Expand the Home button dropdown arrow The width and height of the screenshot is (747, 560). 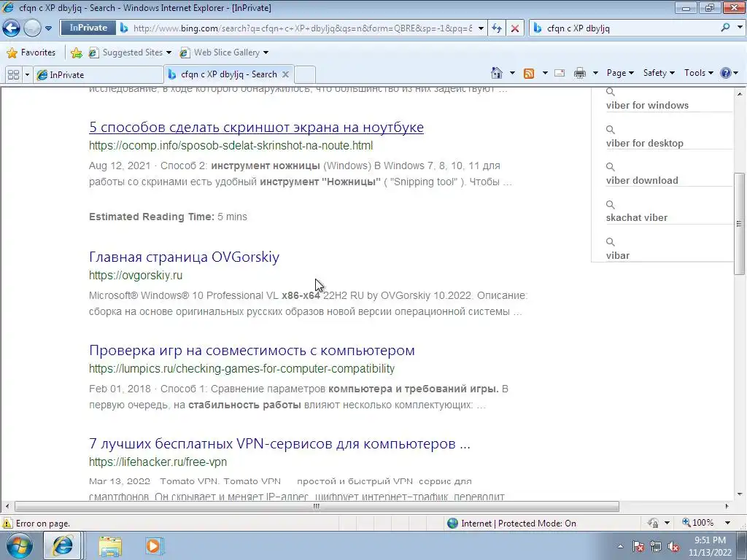[x=512, y=73]
